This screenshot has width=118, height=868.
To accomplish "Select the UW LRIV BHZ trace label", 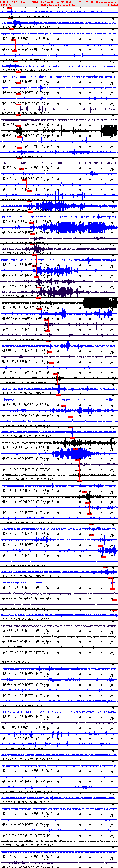I will coord(27,167).
